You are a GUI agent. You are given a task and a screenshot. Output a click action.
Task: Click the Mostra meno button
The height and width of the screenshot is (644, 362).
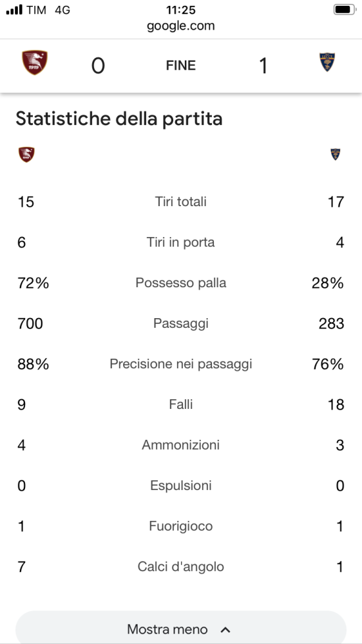tap(181, 627)
